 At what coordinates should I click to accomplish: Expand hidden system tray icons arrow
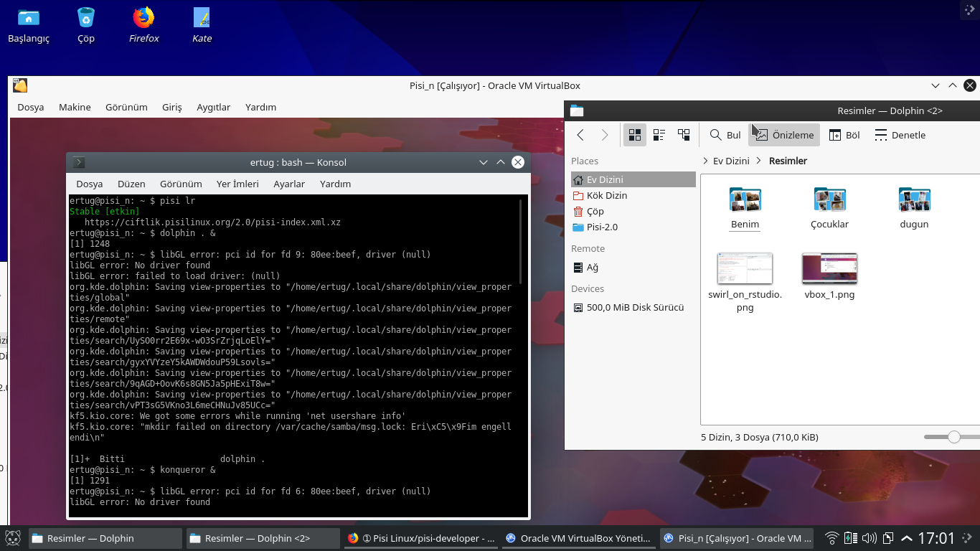(x=907, y=538)
